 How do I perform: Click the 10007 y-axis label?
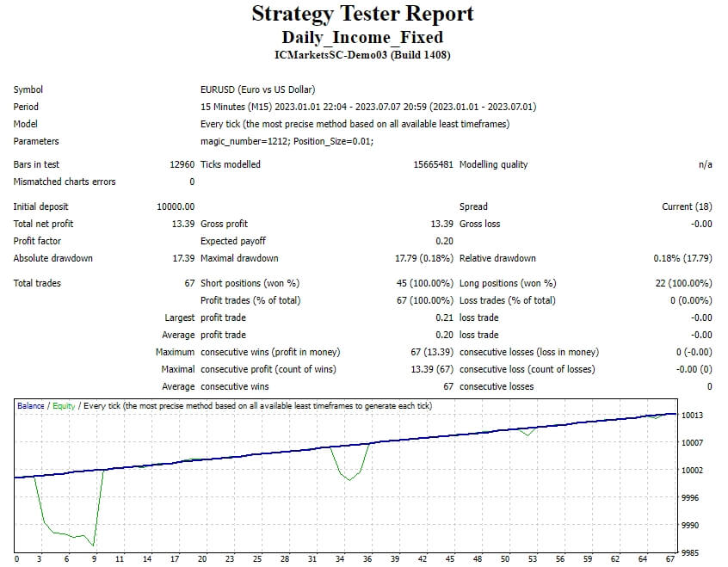coord(692,442)
